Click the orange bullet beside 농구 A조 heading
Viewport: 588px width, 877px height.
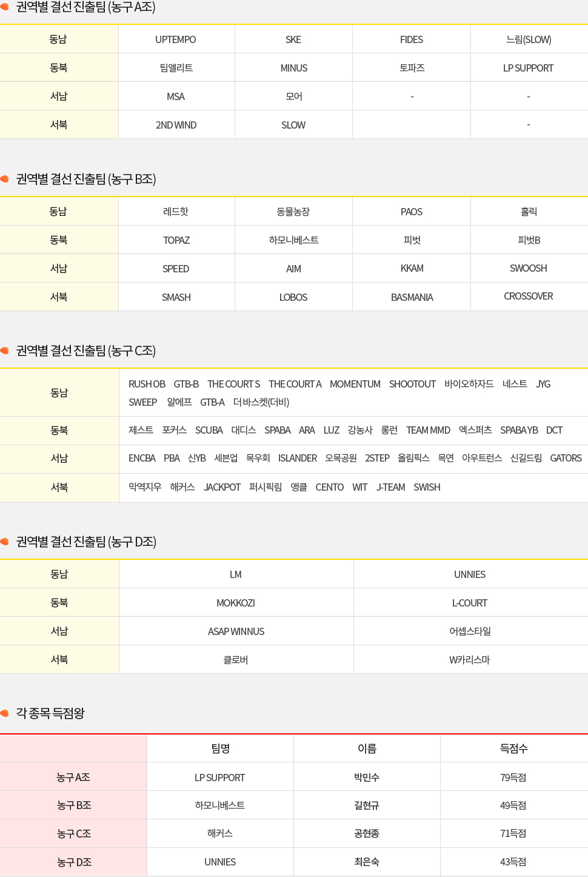[5, 7]
